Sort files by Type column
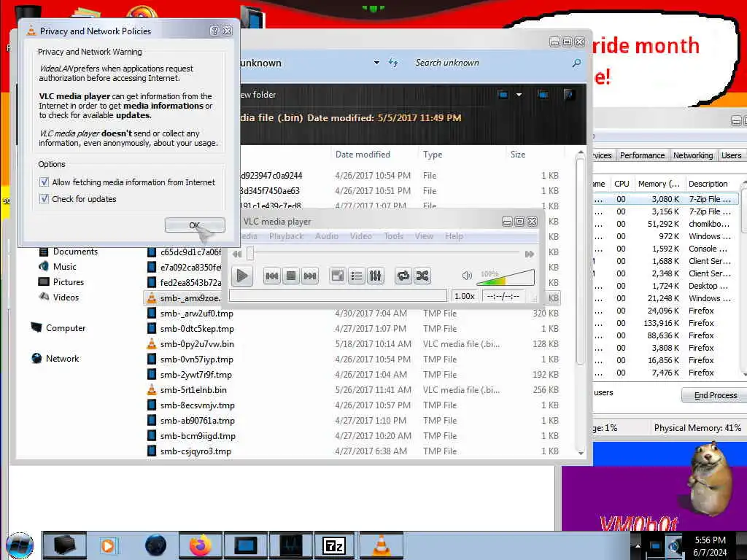 click(433, 155)
